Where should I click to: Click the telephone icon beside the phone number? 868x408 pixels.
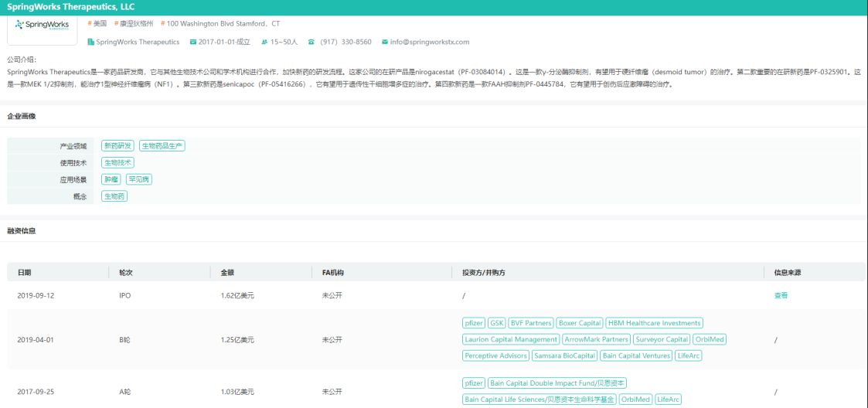click(311, 42)
